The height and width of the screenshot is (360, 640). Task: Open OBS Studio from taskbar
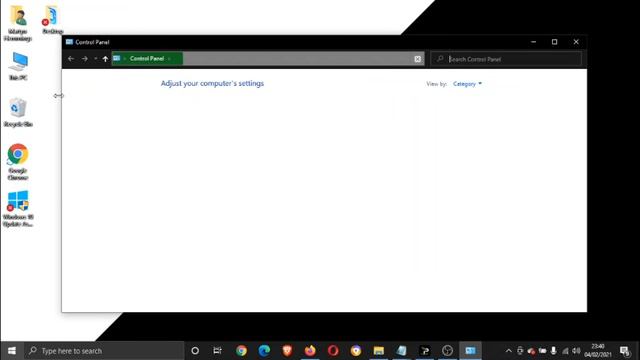[447, 351]
